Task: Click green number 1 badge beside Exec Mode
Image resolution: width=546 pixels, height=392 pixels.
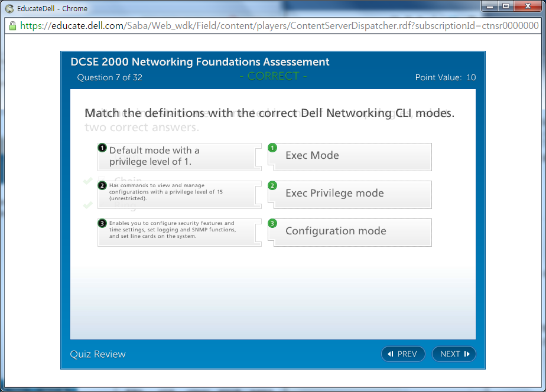Action: point(272,148)
